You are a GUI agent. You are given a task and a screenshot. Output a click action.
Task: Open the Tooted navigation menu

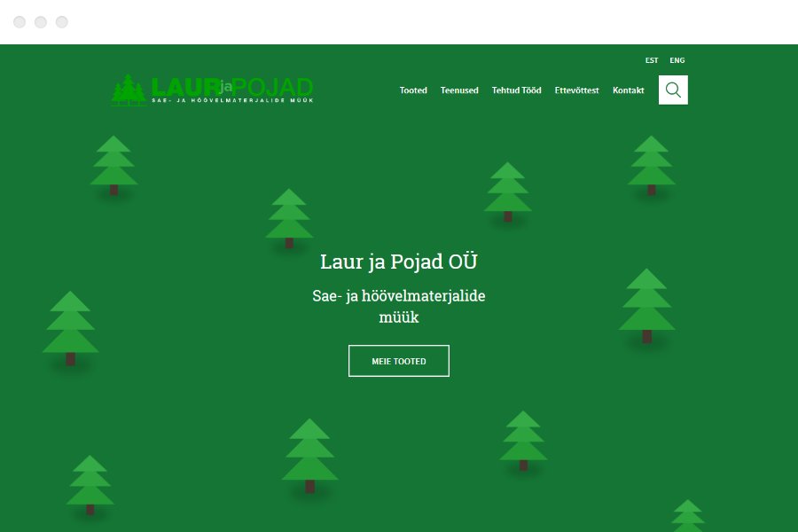pyautogui.click(x=413, y=90)
